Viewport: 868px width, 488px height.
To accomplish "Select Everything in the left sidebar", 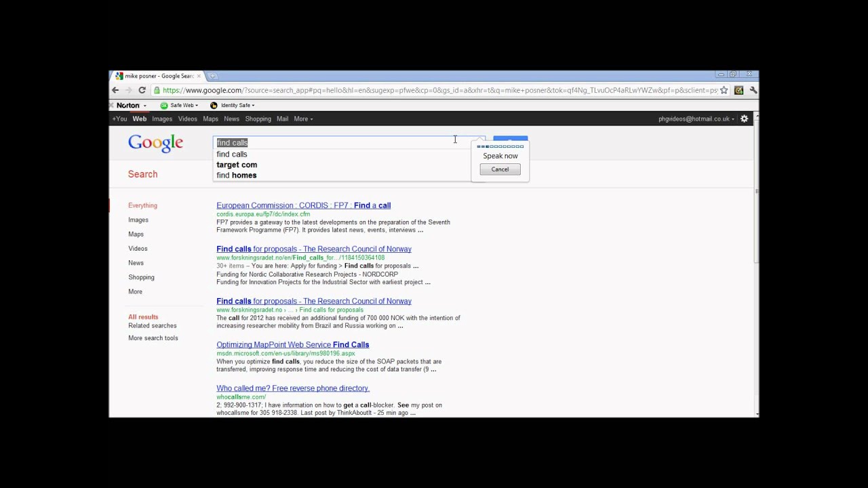I will pos(142,205).
